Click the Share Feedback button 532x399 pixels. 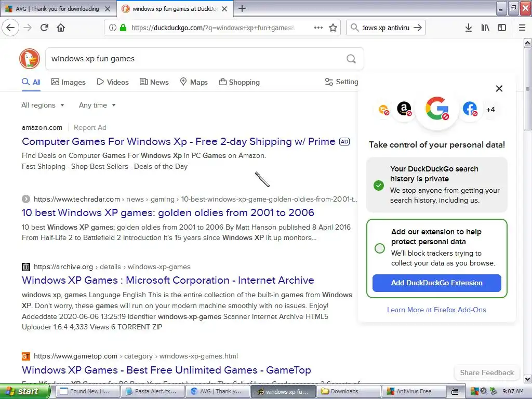(x=487, y=373)
